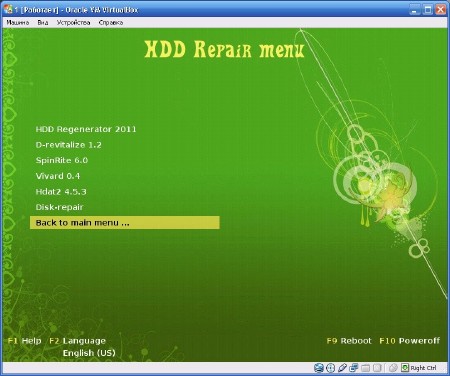The width and height of the screenshot is (450, 376).
Task: Open the F2 Language option
Action: [x=77, y=341]
